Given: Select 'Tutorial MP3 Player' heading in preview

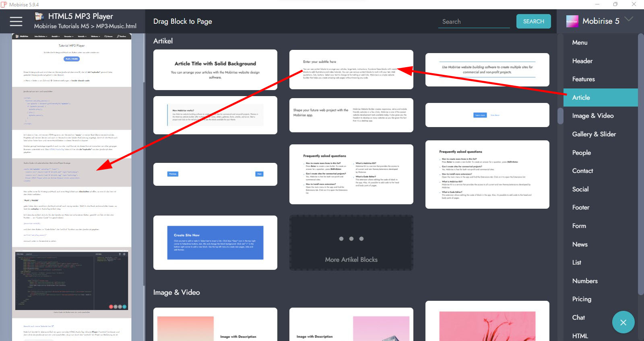Looking at the screenshot, I should click(x=72, y=45).
